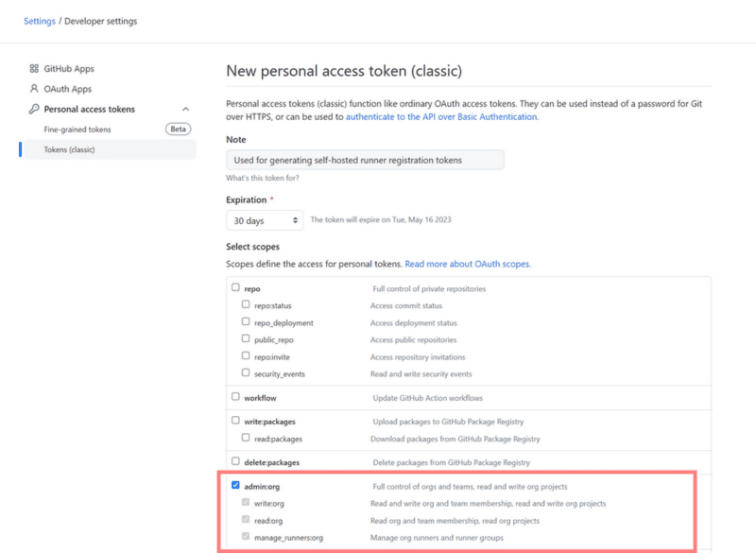Viewport: 756px width, 553px height.
Task: Select the delete:packages checkbox
Action: coord(235,461)
